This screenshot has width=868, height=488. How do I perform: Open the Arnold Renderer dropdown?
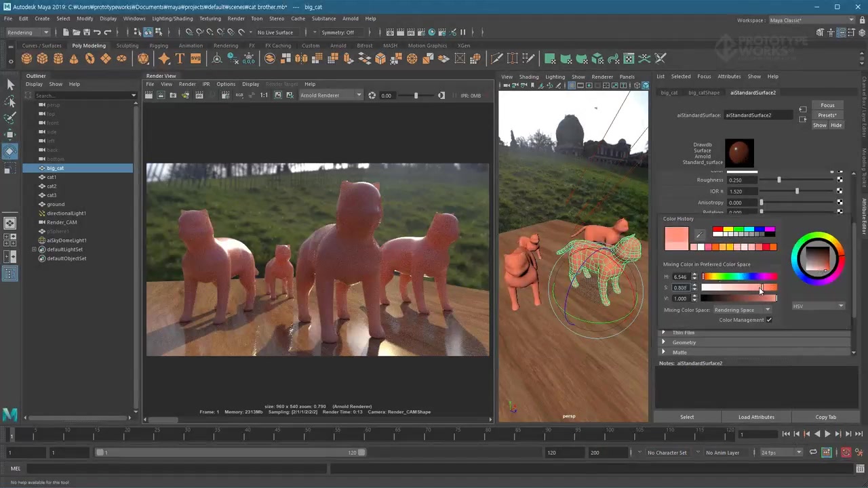pos(330,96)
